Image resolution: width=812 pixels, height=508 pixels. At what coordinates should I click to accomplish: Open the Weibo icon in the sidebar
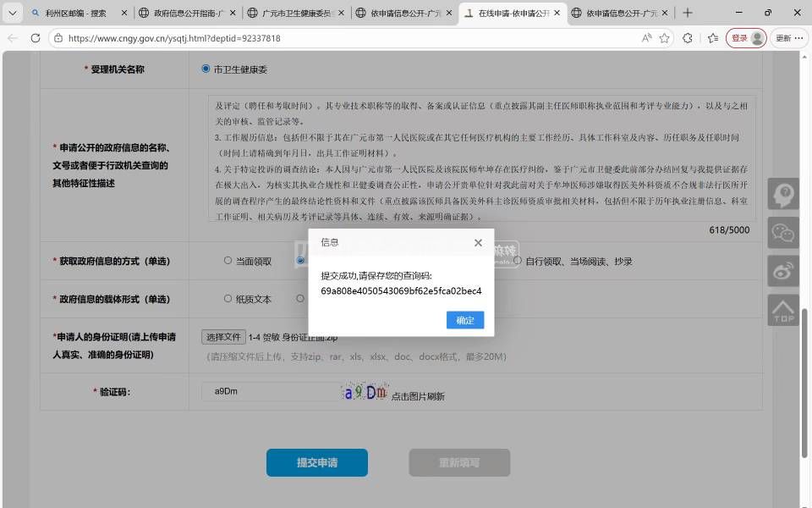(x=783, y=270)
